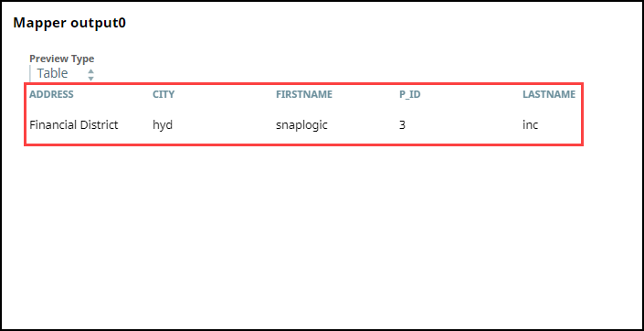Click the snaplogic firstname cell
Viewport: 644px width, 331px height.
301,124
